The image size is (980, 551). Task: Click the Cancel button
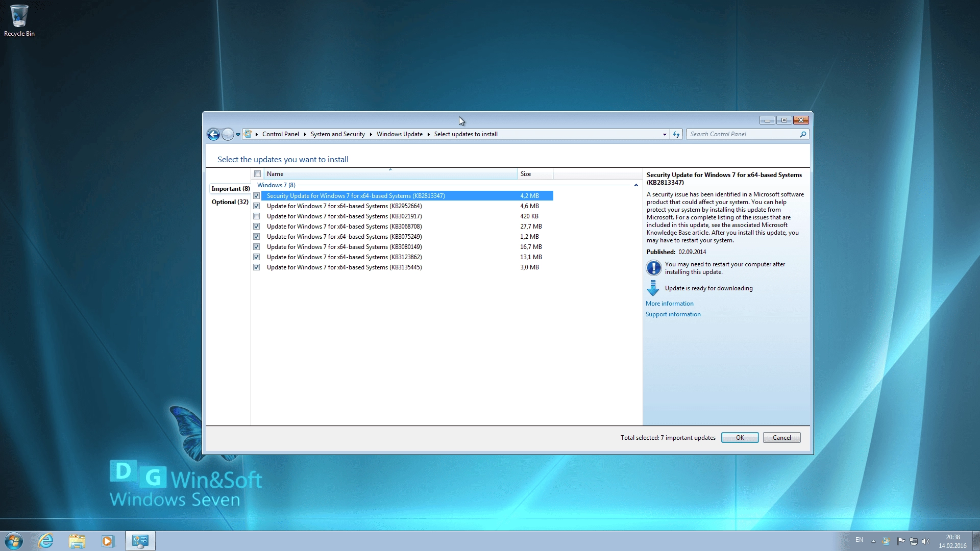pos(782,438)
